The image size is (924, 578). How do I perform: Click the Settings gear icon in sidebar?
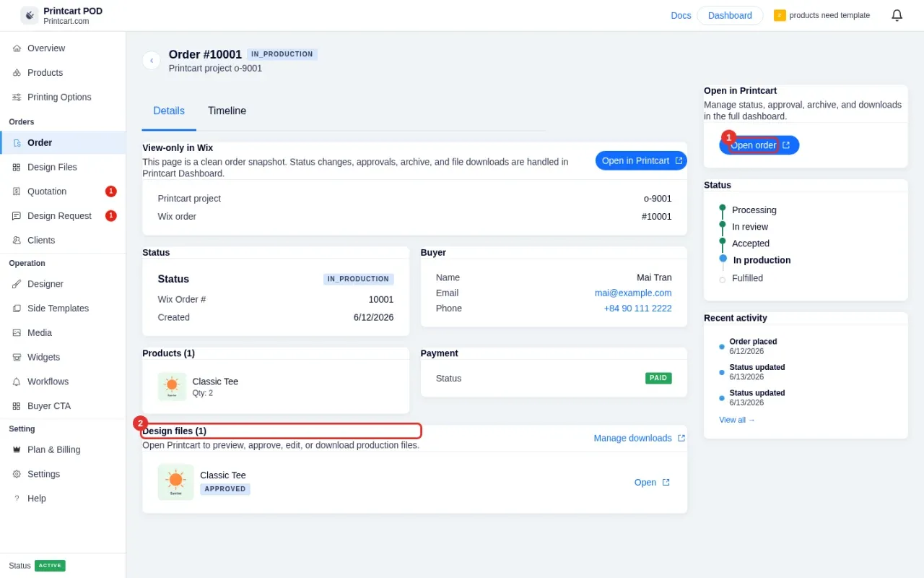(17, 474)
